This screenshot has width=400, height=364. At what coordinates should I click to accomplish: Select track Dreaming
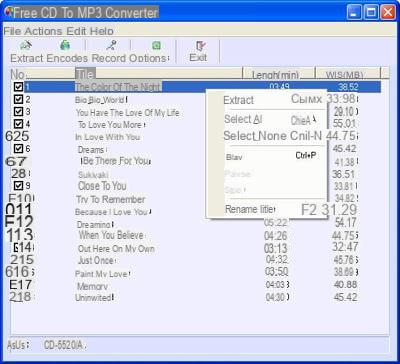95,225
